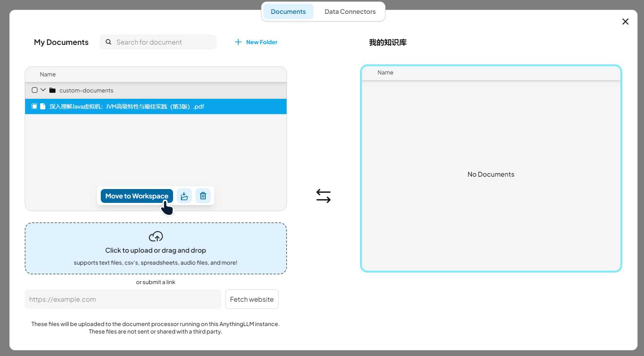Toggle checkbox for the Java JVM PDF
This screenshot has height=356, width=644.
(34, 106)
